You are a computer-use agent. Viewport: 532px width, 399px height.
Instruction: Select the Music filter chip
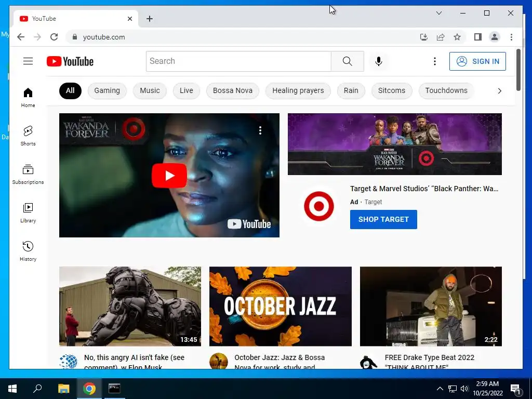pos(150,90)
